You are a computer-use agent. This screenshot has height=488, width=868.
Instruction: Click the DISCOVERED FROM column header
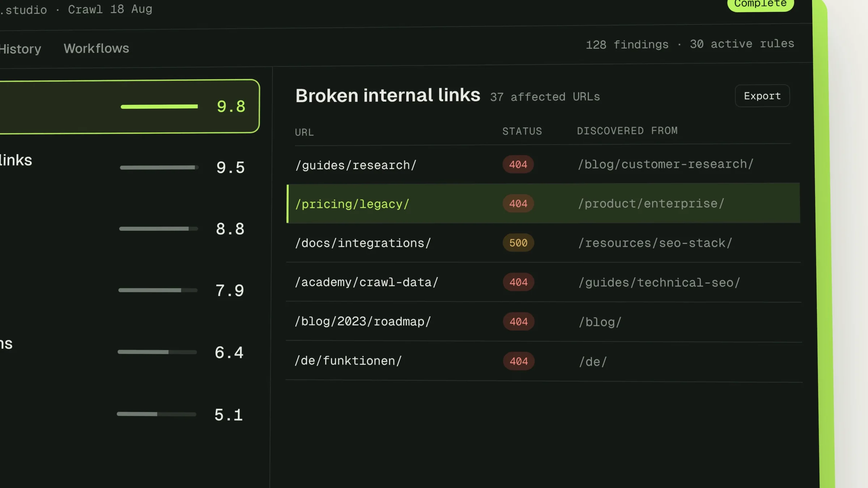(x=627, y=131)
